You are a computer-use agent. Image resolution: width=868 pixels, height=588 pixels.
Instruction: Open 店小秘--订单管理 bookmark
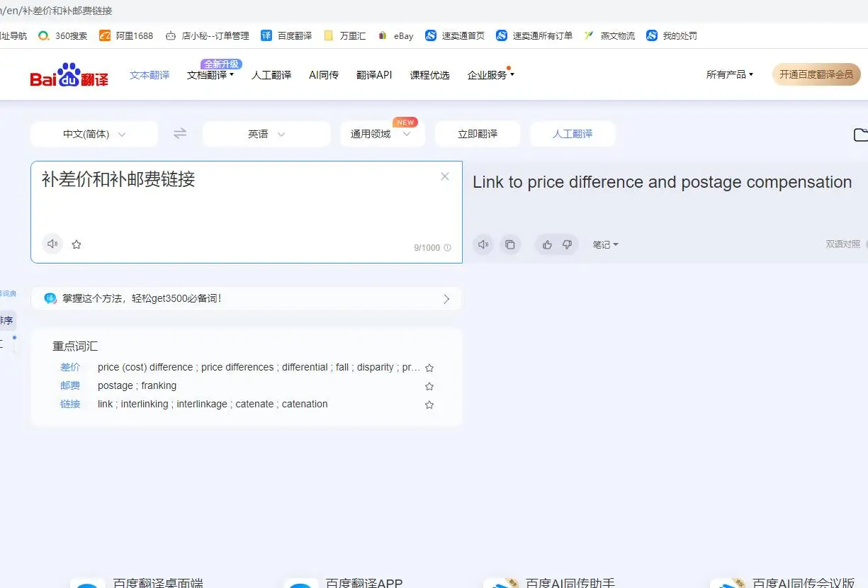207,35
